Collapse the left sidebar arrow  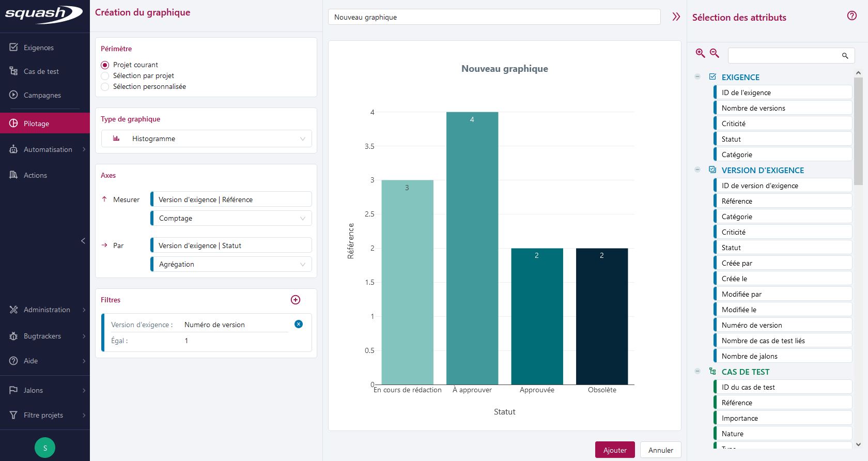tap(83, 241)
